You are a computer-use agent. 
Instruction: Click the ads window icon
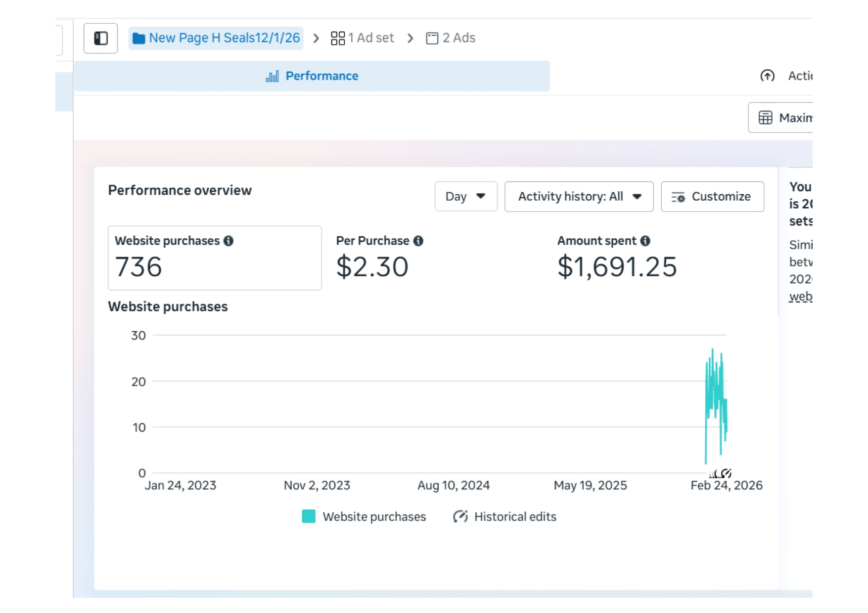click(432, 38)
